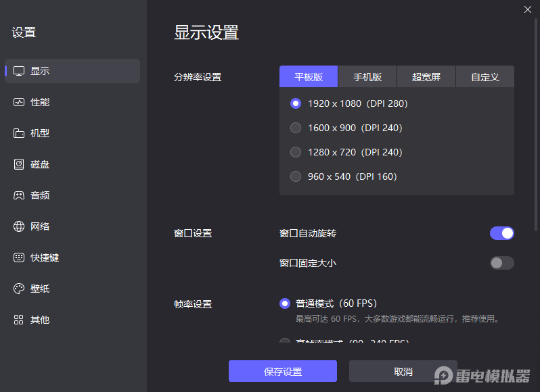Select the 平板版 resolution tab
The image size is (540, 392).
click(309, 76)
